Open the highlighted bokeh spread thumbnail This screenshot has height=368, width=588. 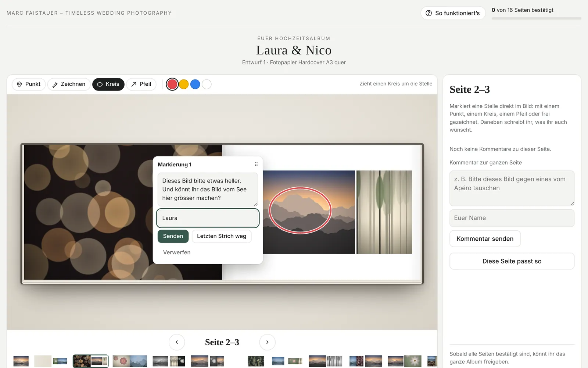[x=90, y=361]
